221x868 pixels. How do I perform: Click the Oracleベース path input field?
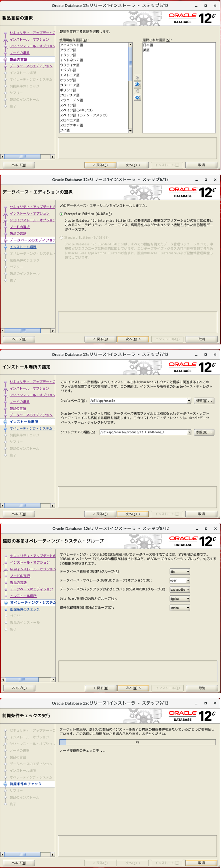point(138,401)
